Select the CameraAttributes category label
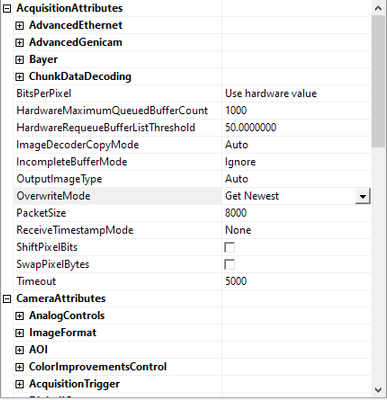Image resolution: width=387 pixels, height=400 pixels. tap(61, 298)
